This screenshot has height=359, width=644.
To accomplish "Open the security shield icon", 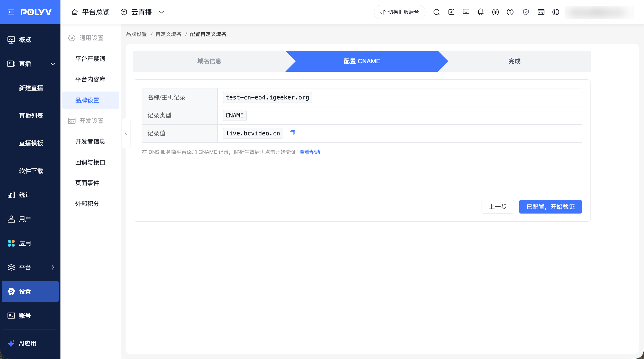I will point(526,12).
